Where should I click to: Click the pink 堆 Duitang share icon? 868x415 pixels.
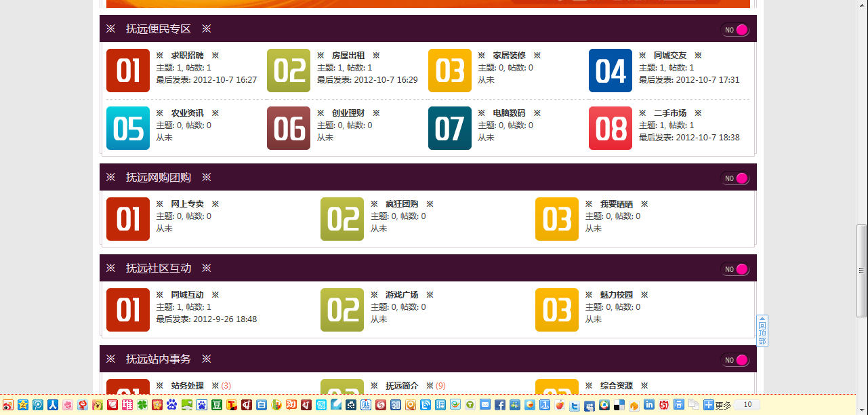[127, 405]
